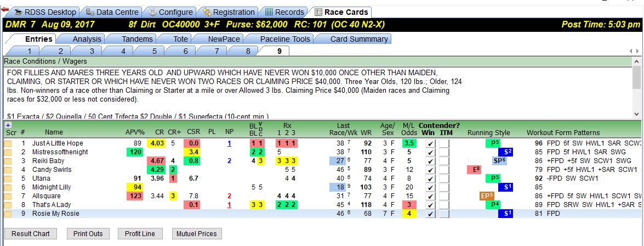Select the Race Cards tab
This screenshot has width=644, height=246.
click(x=341, y=12)
